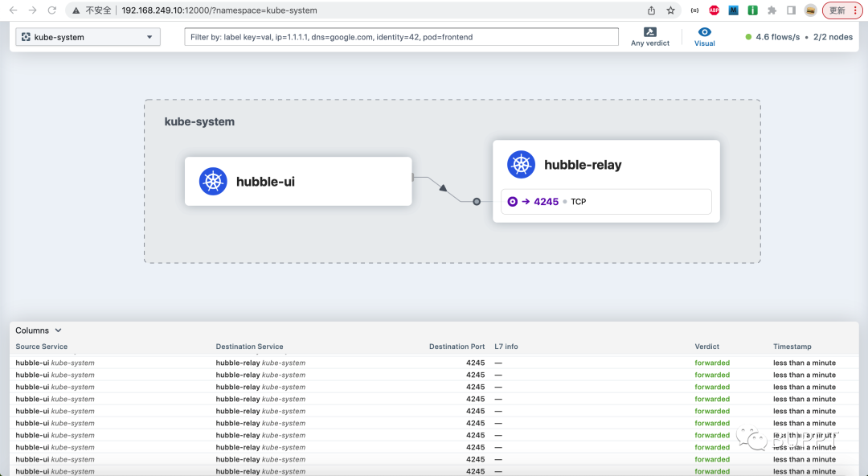
Task: Click the purple circle port icon
Action: [x=513, y=202]
